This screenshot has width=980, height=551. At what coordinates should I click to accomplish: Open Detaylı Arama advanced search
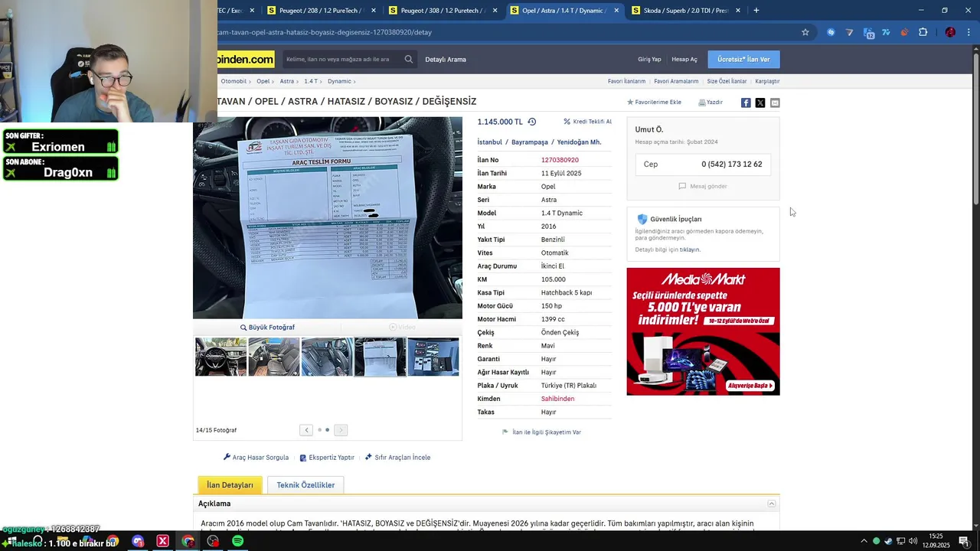[x=446, y=59]
